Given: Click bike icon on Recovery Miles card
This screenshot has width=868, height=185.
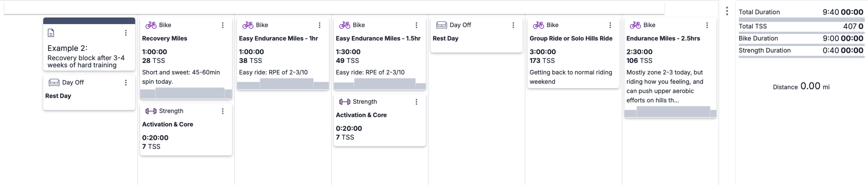Looking at the screenshot, I should click(151, 25).
